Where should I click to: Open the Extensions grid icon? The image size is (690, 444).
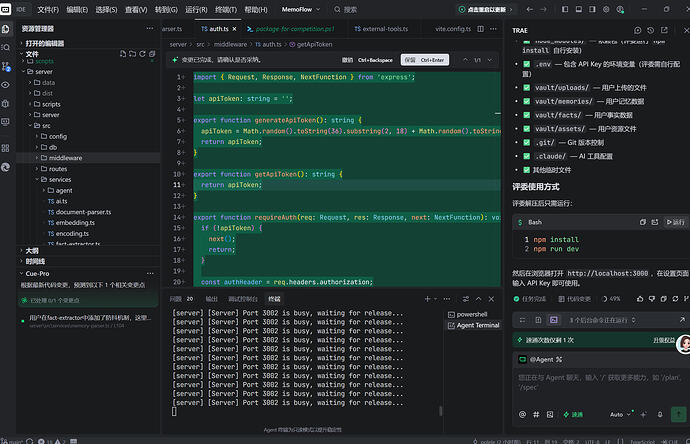(x=6, y=148)
